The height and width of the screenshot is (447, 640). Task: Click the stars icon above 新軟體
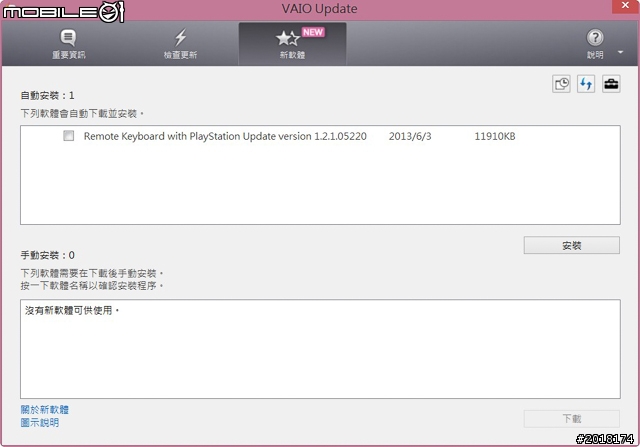tap(288, 38)
